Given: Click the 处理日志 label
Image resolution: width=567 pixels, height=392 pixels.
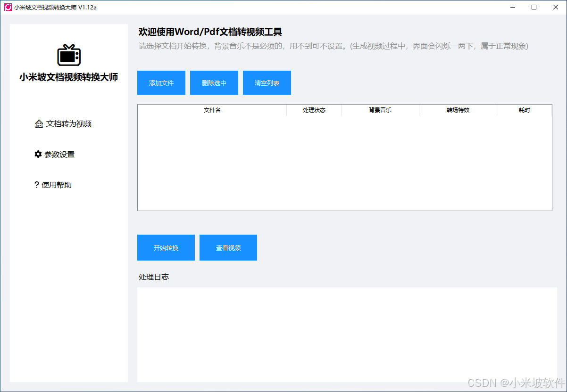Looking at the screenshot, I should coord(154,277).
